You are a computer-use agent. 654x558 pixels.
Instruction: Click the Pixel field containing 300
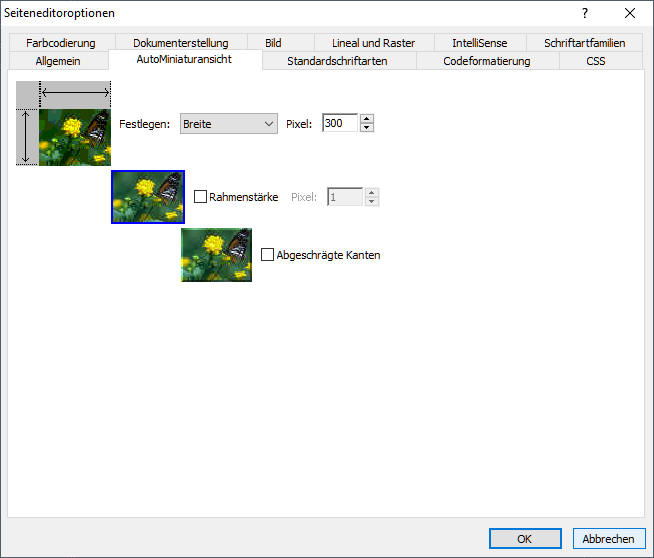coord(340,123)
